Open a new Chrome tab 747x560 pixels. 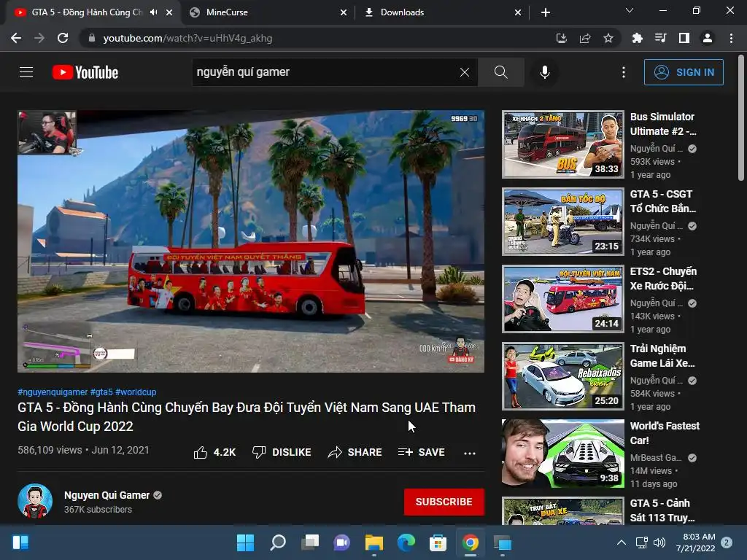(x=546, y=12)
